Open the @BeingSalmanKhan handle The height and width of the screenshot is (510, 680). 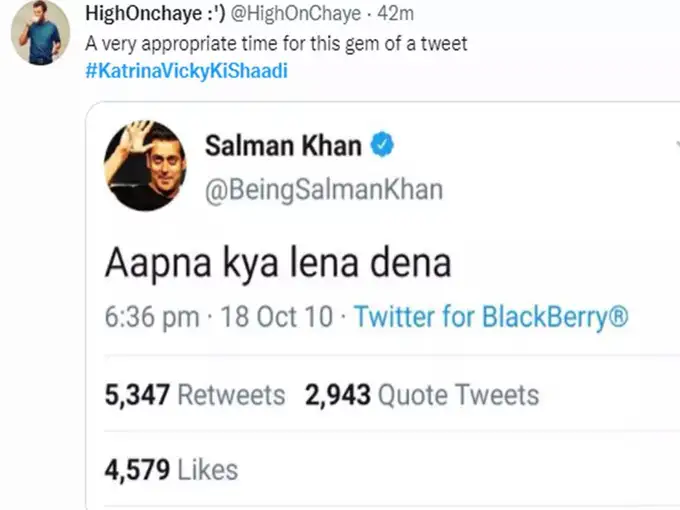324,190
